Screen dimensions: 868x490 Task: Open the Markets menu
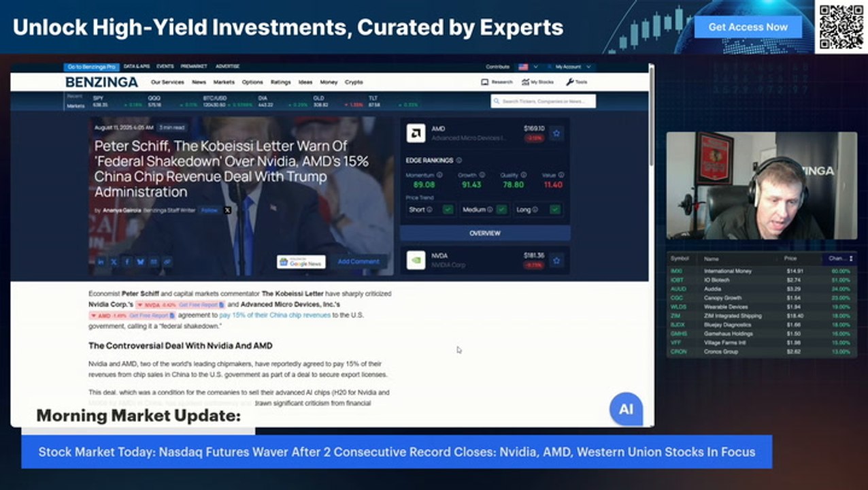[224, 82]
